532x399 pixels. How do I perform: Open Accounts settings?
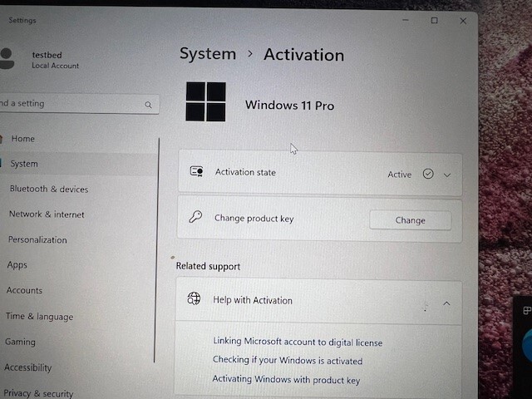coord(24,290)
